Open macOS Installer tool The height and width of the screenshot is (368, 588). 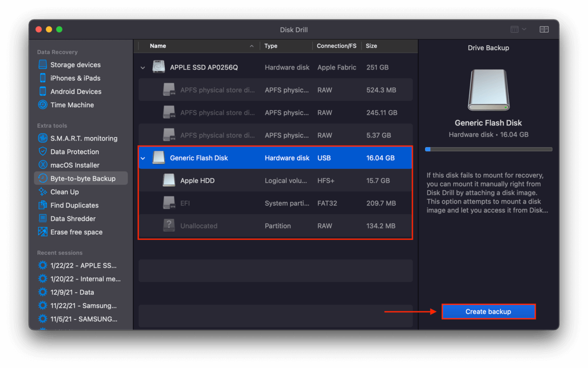click(75, 165)
